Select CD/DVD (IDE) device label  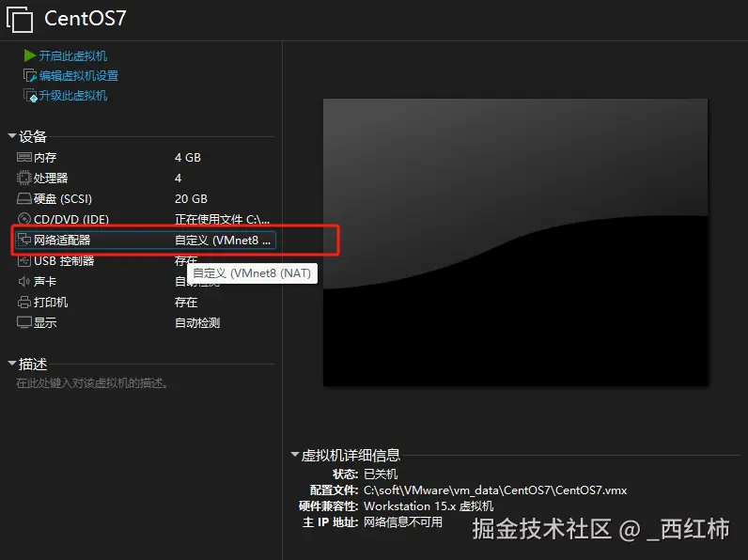pyautogui.click(x=71, y=220)
